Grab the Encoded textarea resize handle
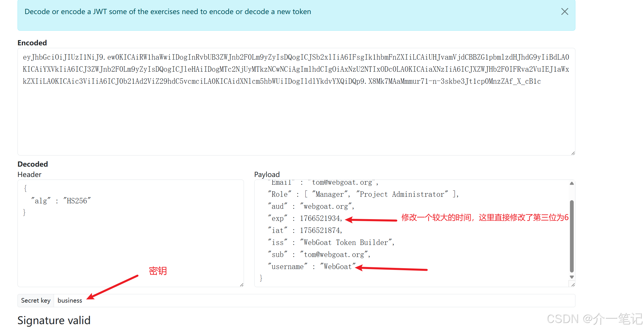Viewport: 644px width, 329px height. tap(573, 153)
